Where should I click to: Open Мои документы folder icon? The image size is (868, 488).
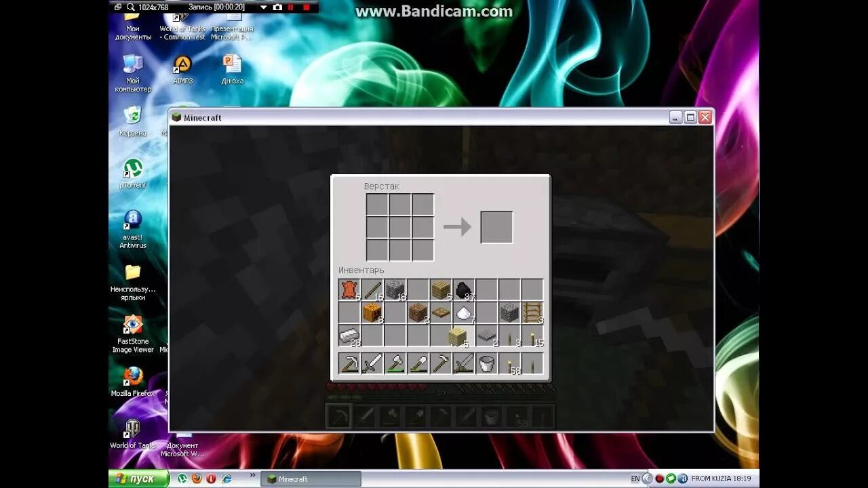[x=133, y=26]
